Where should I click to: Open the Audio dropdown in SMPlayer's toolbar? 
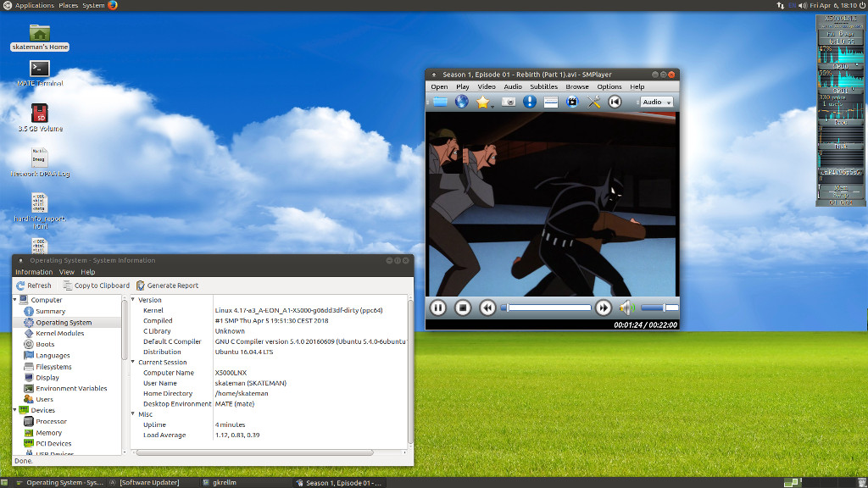coord(657,102)
